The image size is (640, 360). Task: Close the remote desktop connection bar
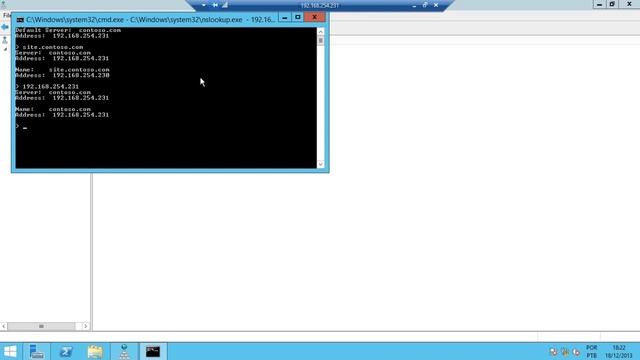click(x=436, y=5)
